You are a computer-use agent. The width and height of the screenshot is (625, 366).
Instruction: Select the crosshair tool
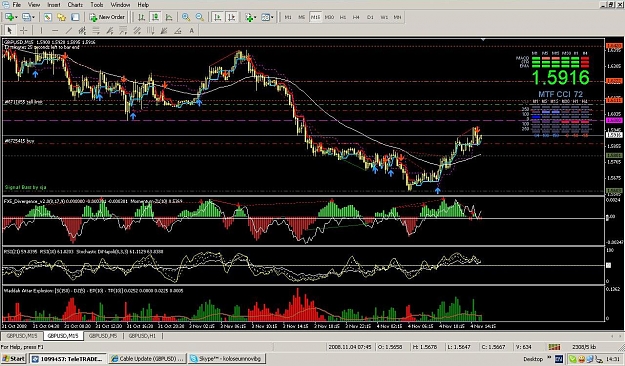point(24,30)
